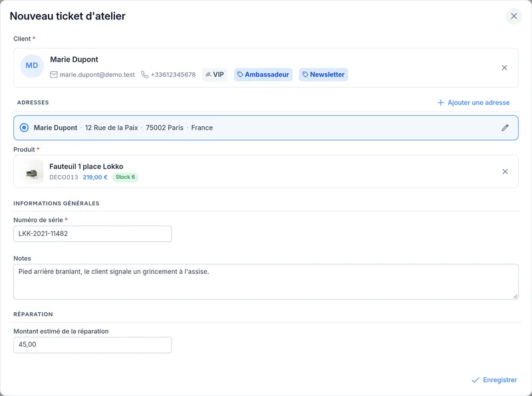This screenshot has width=532, height=396.
Task: Click the Ambassadeur tag
Action: coord(263,74)
